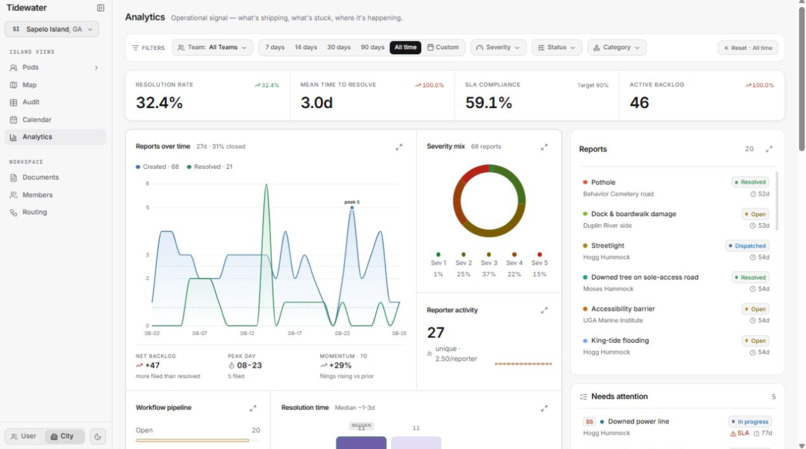806x449 pixels.
Task: Open the Status filter dropdown
Action: pos(557,47)
